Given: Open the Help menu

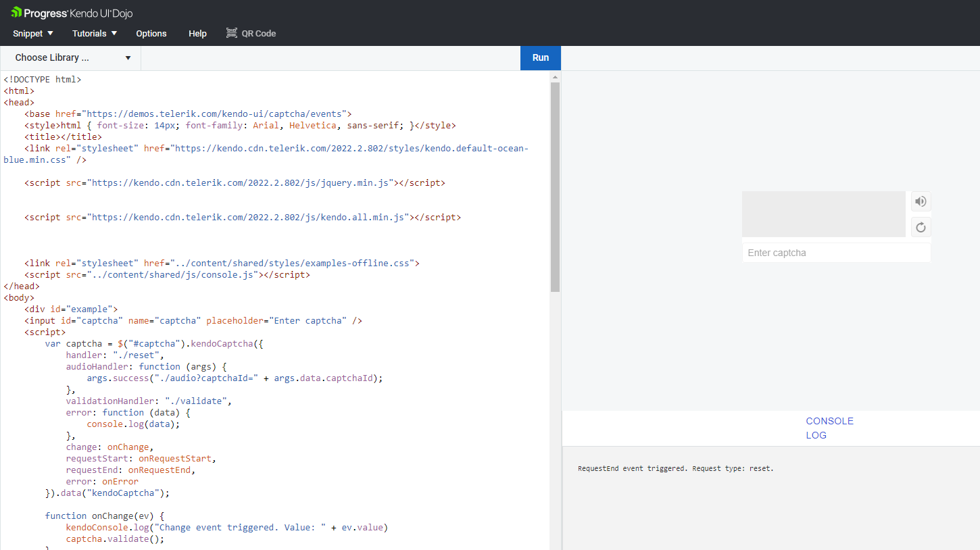Looking at the screenshot, I should tap(197, 33).
